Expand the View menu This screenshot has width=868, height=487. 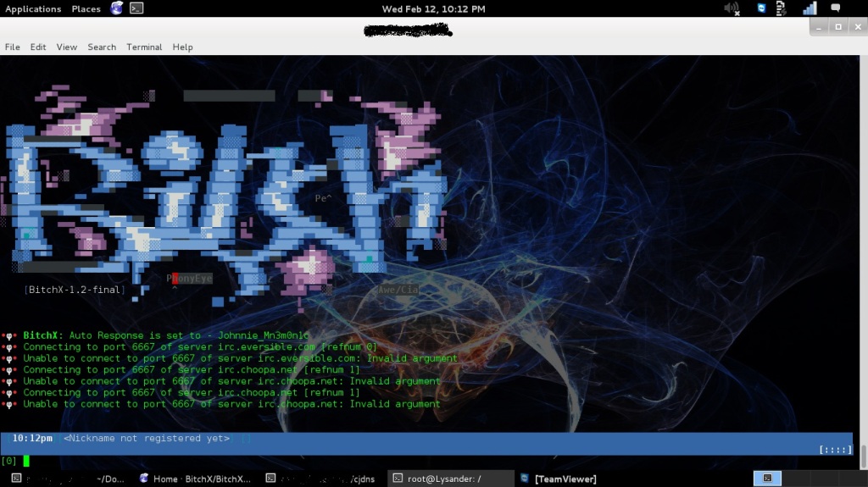(x=67, y=47)
